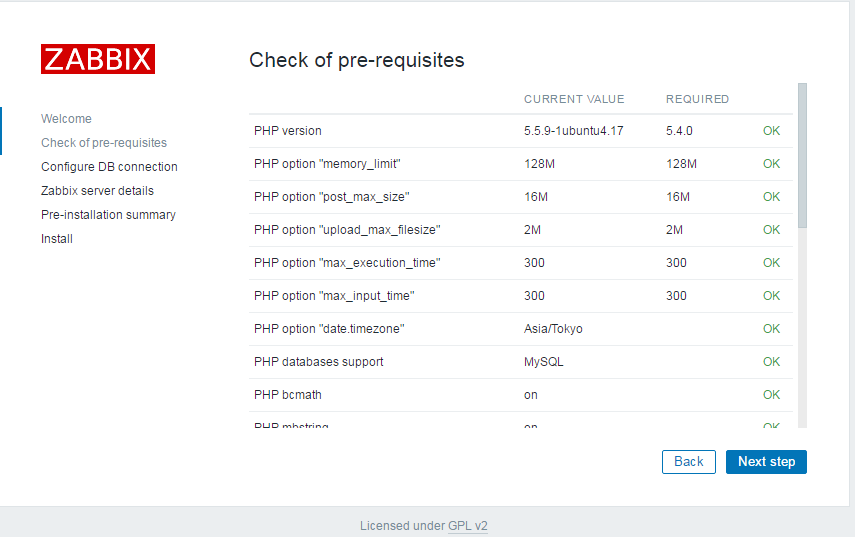Click the PHP databases support row

pyautogui.click(x=521, y=362)
